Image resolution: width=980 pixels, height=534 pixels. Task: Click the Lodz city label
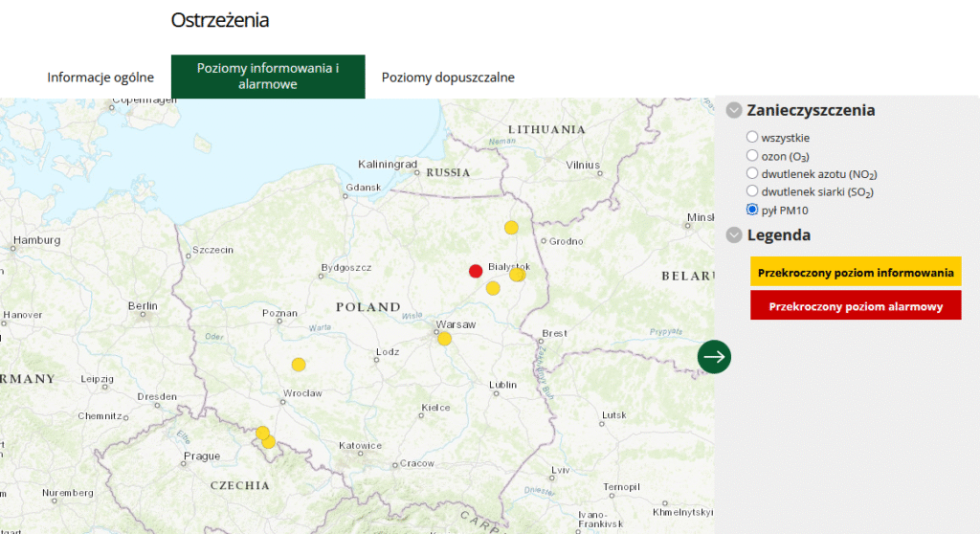pyautogui.click(x=388, y=351)
